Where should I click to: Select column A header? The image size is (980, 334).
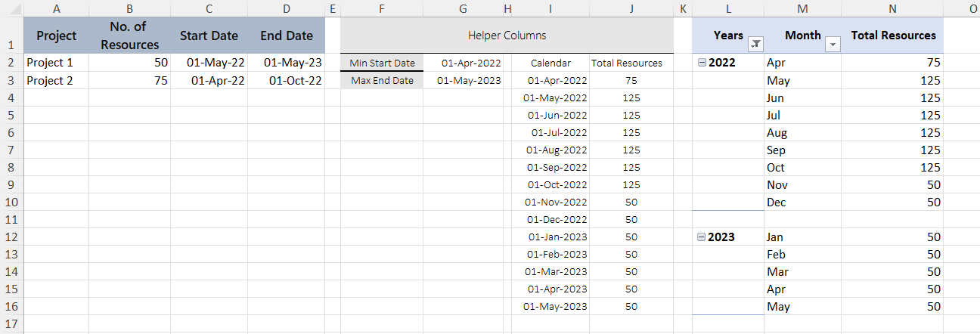coord(57,8)
